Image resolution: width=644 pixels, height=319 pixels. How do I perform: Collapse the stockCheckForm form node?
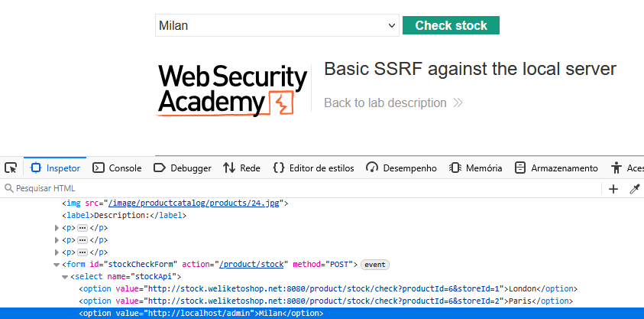tap(57, 265)
